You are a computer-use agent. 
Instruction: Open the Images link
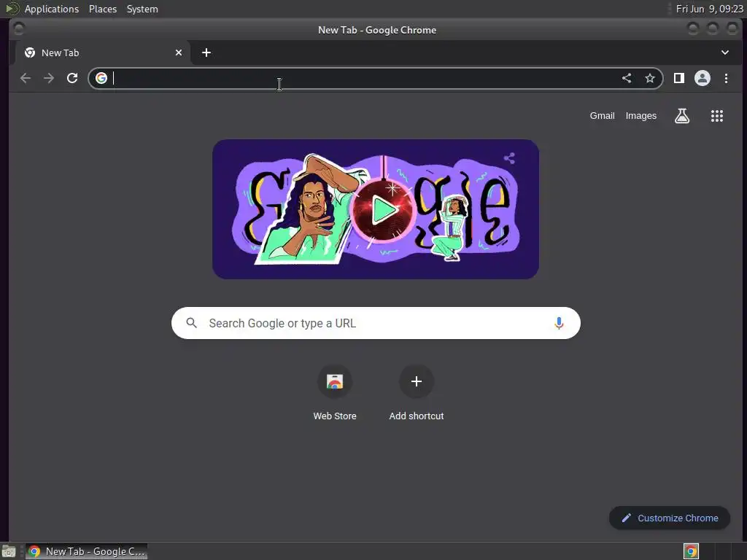640,116
